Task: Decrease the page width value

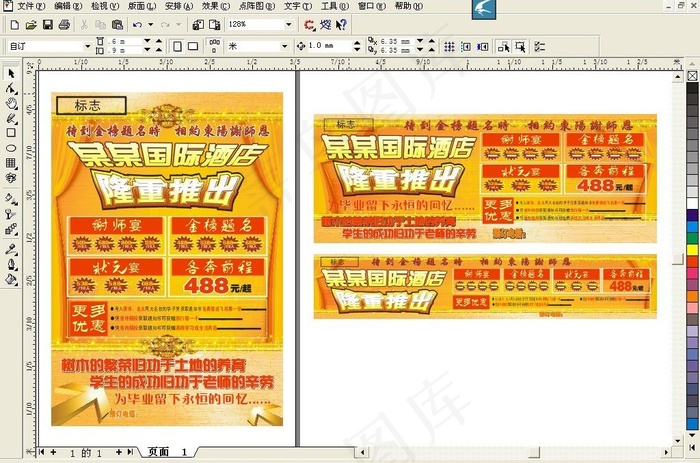Action: (147, 41)
